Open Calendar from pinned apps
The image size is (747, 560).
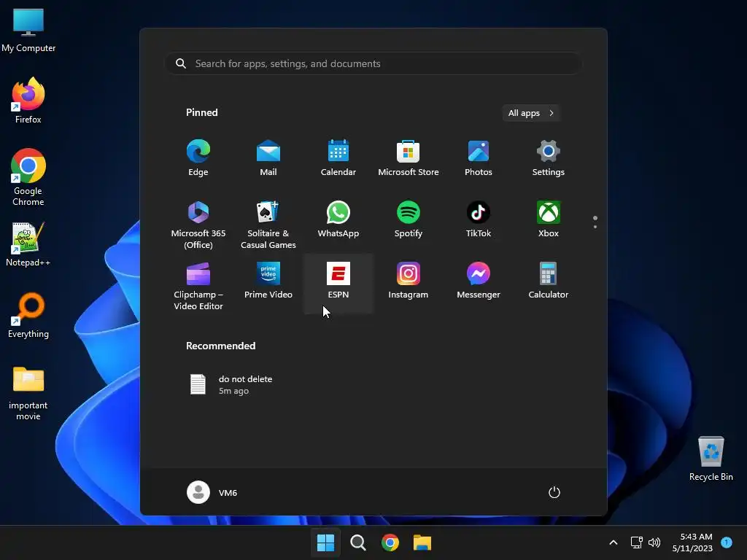(x=338, y=158)
